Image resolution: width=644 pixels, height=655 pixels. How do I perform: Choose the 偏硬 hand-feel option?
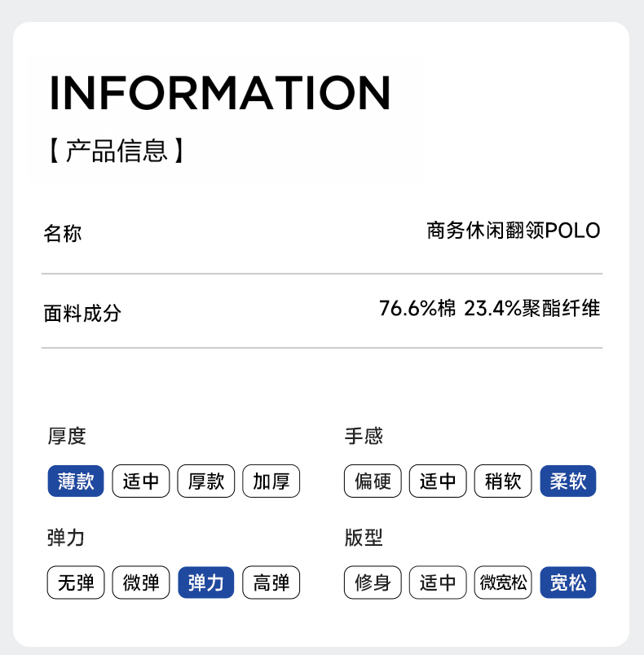373,481
